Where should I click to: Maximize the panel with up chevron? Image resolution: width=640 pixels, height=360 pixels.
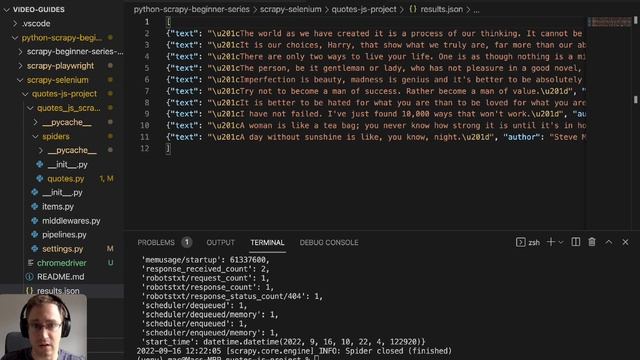point(609,242)
